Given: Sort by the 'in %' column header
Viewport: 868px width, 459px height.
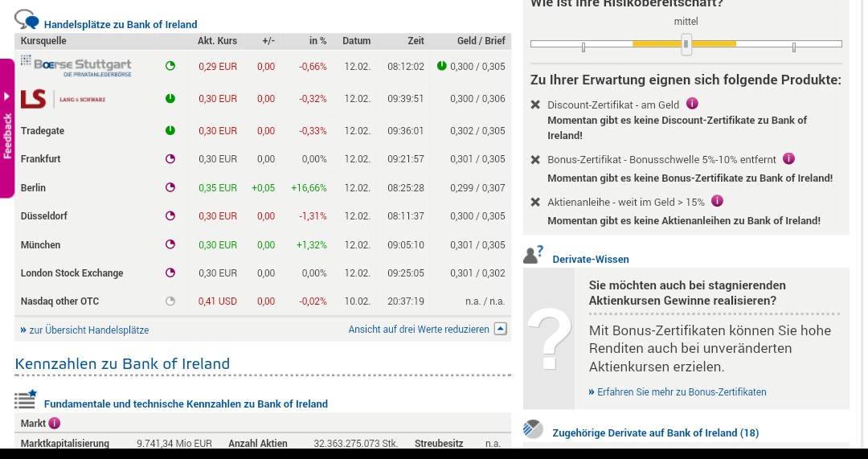Looking at the screenshot, I should pos(317,40).
